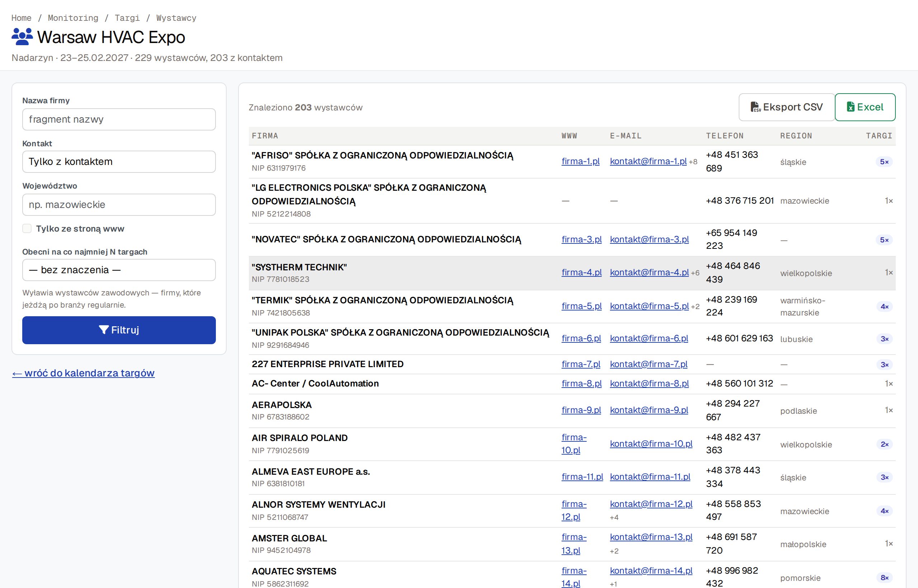
Task: Open the firma-1.pl website link
Action: (581, 161)
